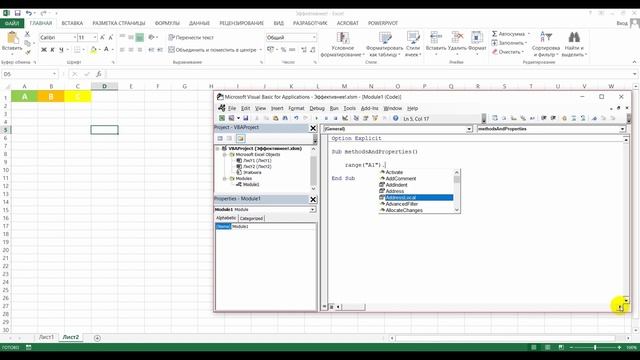
Task: Click the View Microsoft Excel icon in VBA toolbar
Action: click(x=222, y=118)
